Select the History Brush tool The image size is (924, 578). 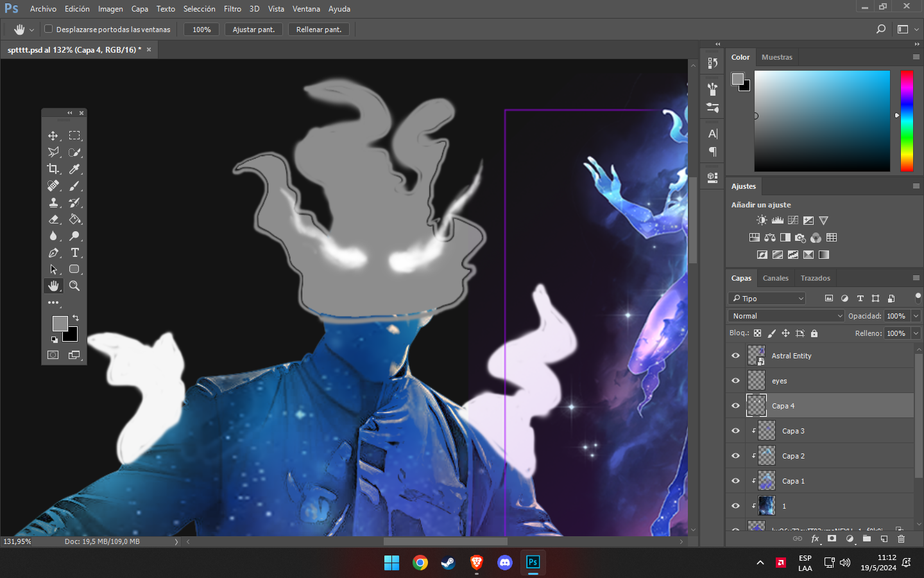(x=74, y=202)
